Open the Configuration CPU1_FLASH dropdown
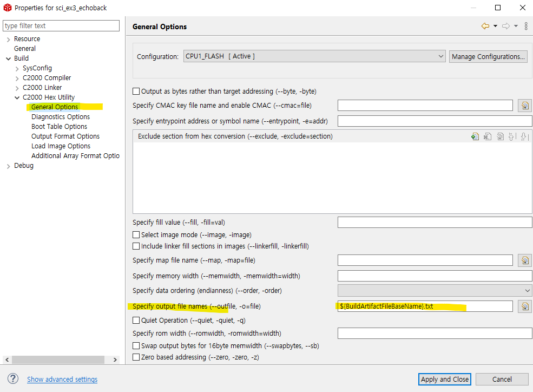This screenshot has height=392, width=533. coord(314,56)
